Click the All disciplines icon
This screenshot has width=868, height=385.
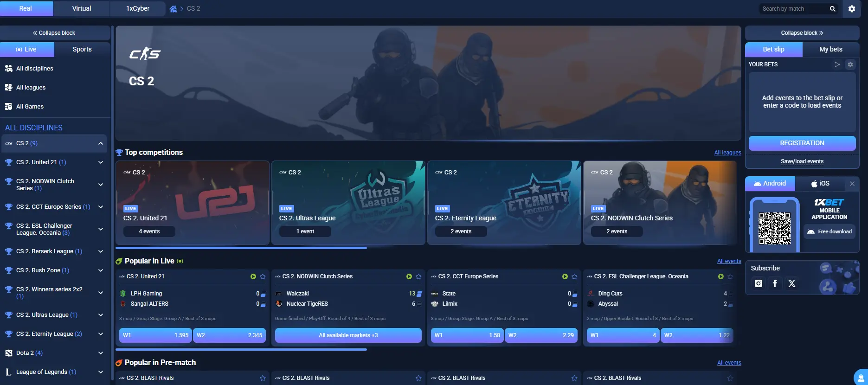pyautogui.click(x=8, y=69)
